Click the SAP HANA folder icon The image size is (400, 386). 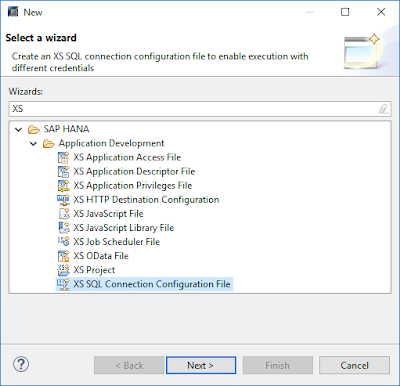[34, 129]
